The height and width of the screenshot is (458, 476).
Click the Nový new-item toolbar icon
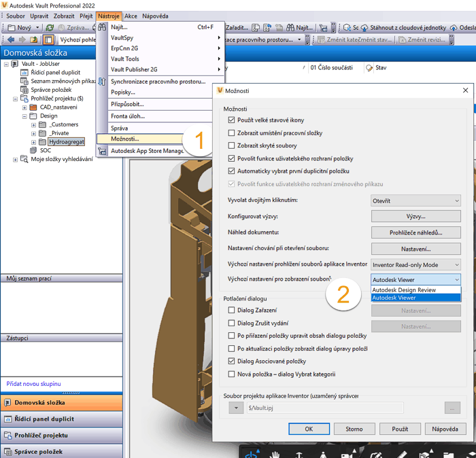[x=12, y=28]
